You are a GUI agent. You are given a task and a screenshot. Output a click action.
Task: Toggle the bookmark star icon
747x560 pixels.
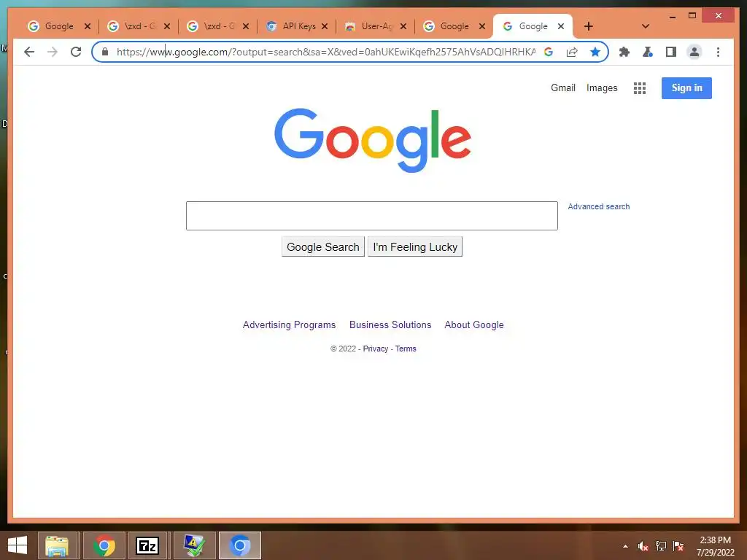click(x=595, y=52)
